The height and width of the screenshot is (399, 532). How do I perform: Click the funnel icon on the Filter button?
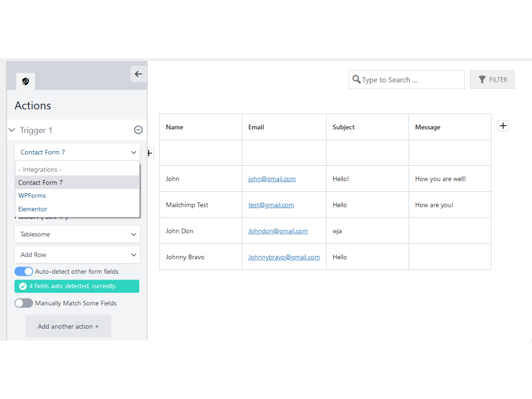click(482, 79)
